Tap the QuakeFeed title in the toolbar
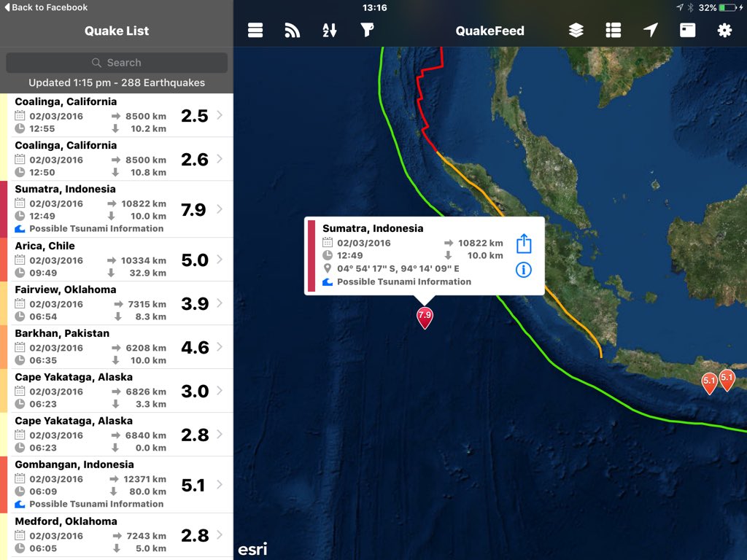The width and height of the screenshot is (747, 560). point(489,31)
